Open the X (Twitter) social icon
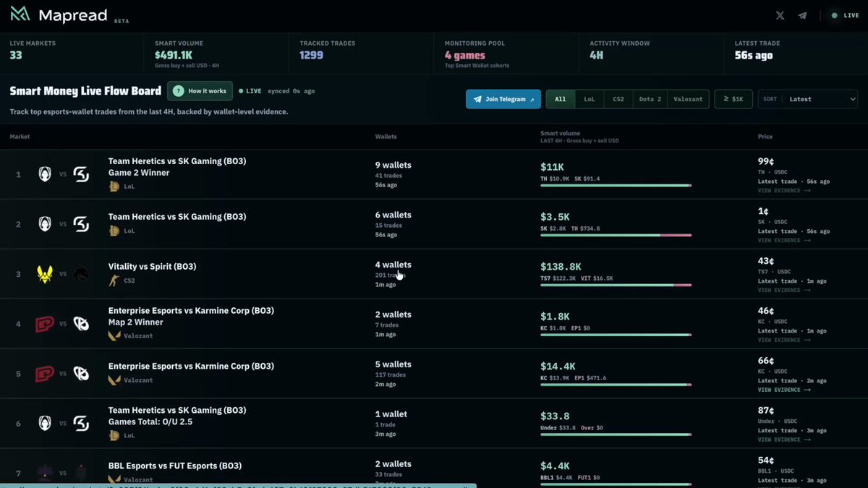 pos(780,15)
